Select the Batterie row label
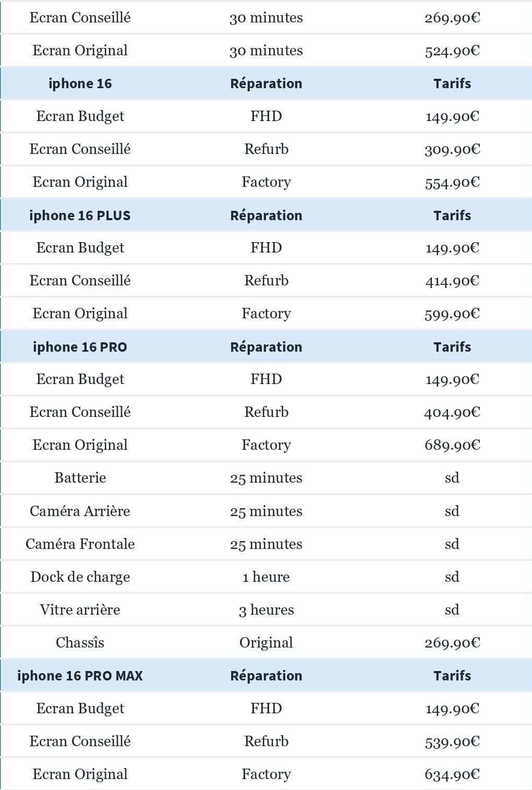The image size is (532, 790). point(80,478)
